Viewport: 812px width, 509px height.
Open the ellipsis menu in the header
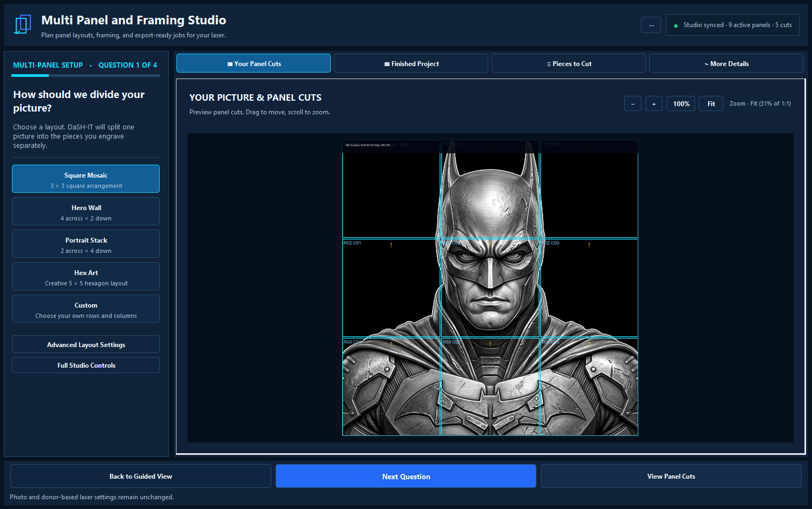tap(651, 25)
